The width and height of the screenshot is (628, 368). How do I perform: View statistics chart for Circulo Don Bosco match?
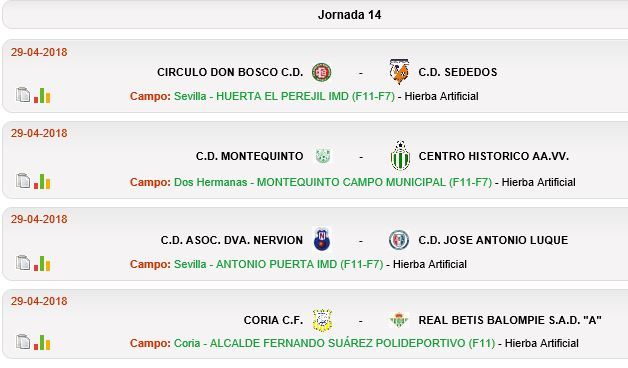click(42, 95)
